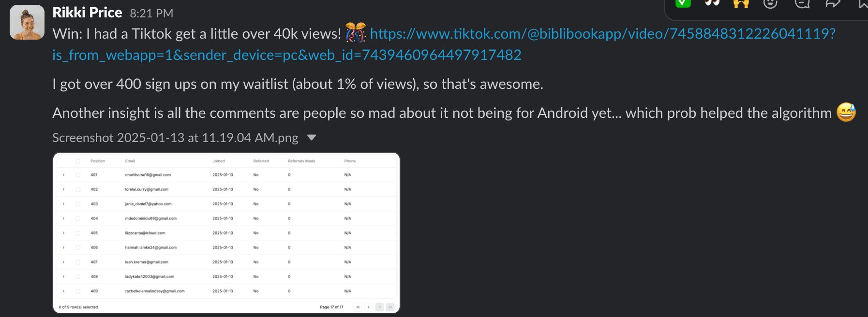
Task: Select the checkbox beside position 405
Action: click(x=78, y=233)
